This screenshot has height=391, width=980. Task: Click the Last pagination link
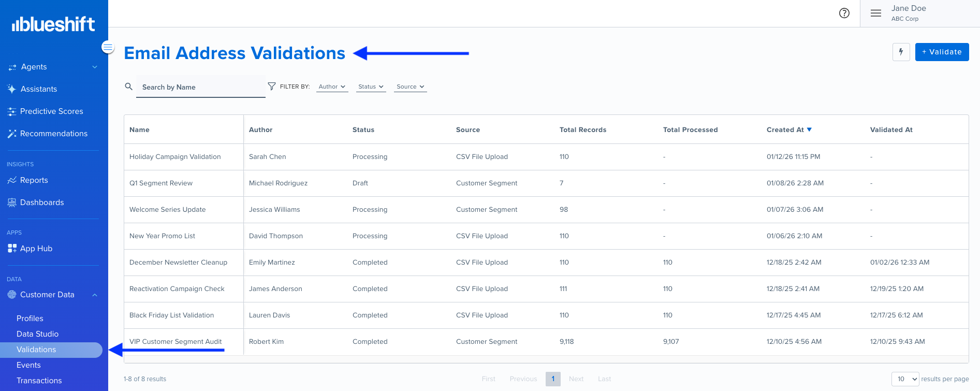604,379
